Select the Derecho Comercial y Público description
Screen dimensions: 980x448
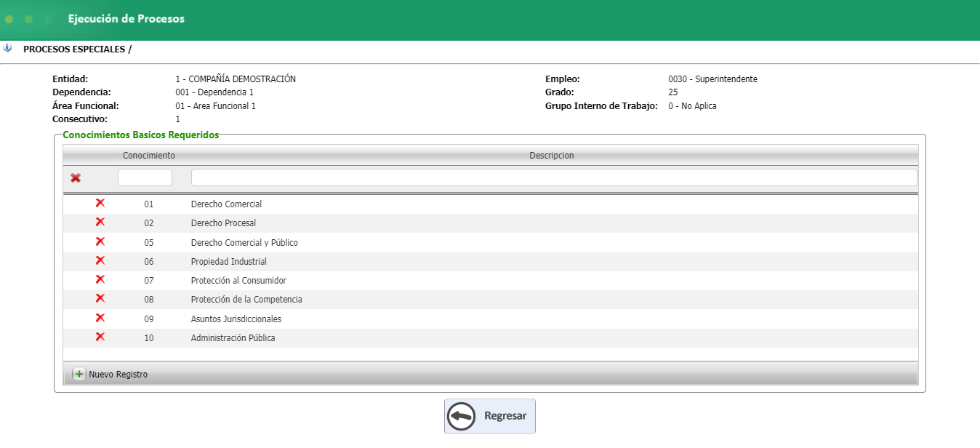tap(244, 243)
